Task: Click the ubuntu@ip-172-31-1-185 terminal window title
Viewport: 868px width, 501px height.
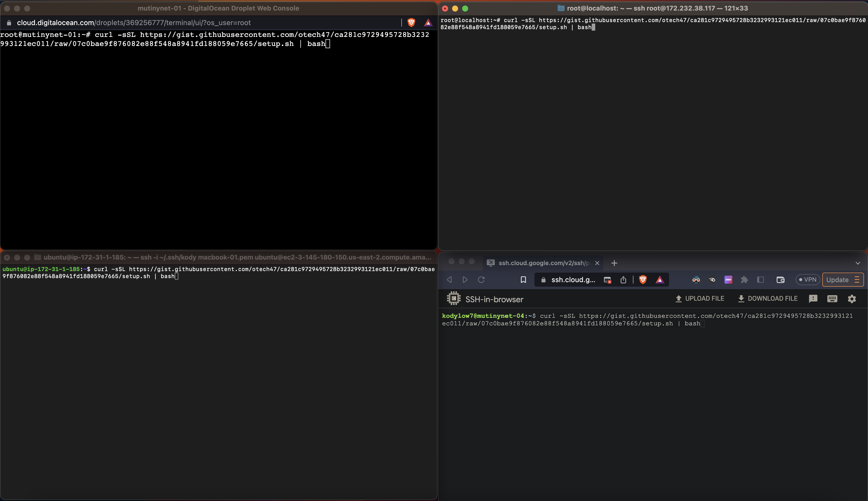Action: [x=237, y=257]
